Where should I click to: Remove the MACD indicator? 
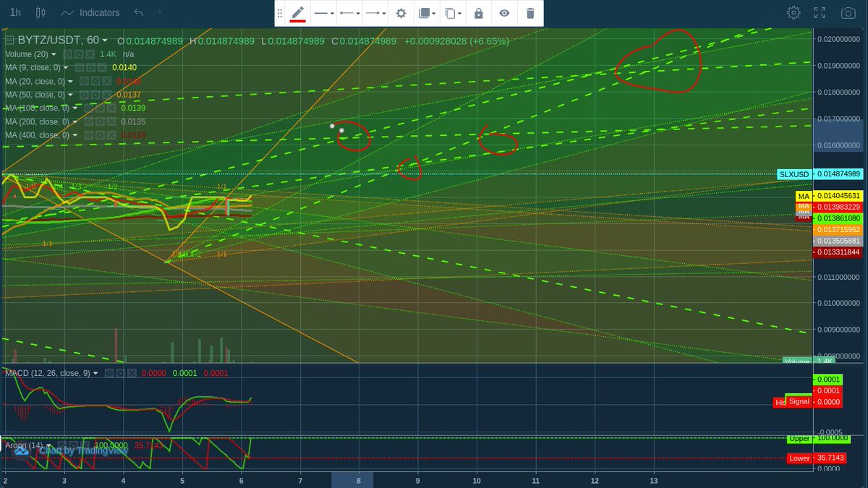(x=132, y=373)
